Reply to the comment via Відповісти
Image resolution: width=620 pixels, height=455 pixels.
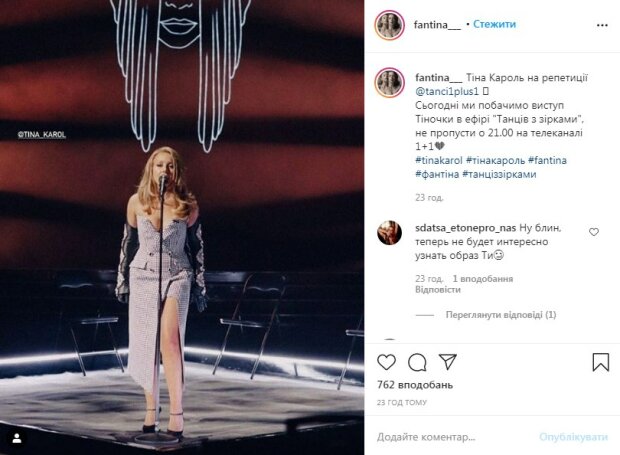[x=437, y=290]
